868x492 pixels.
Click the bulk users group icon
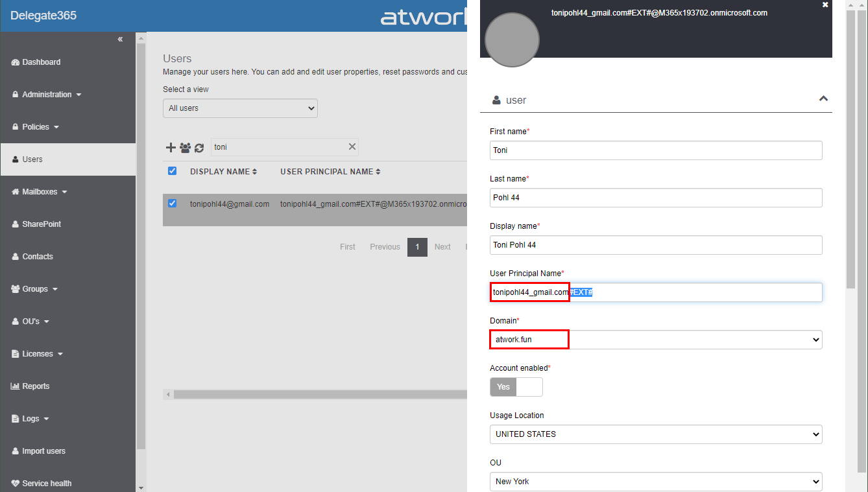tap(185, 148)
